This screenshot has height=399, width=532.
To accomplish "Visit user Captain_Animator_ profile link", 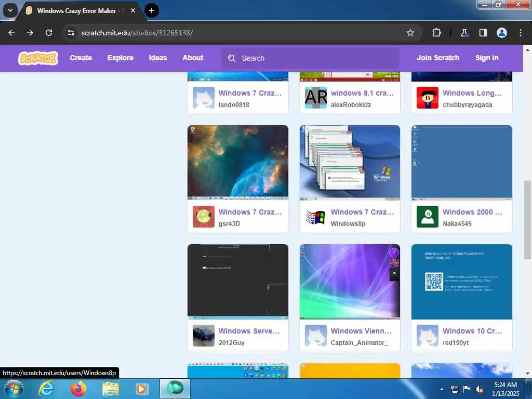I will pos(359,343).
